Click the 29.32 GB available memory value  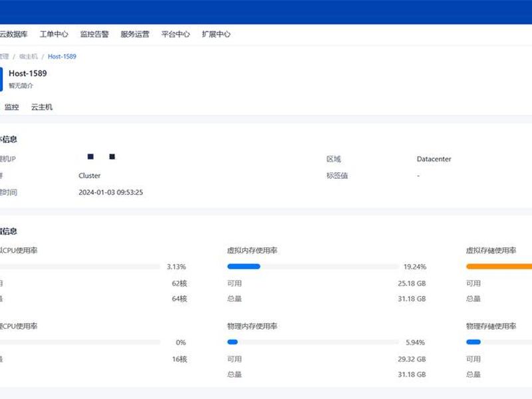pyautogui.click(x=412, y=359)
